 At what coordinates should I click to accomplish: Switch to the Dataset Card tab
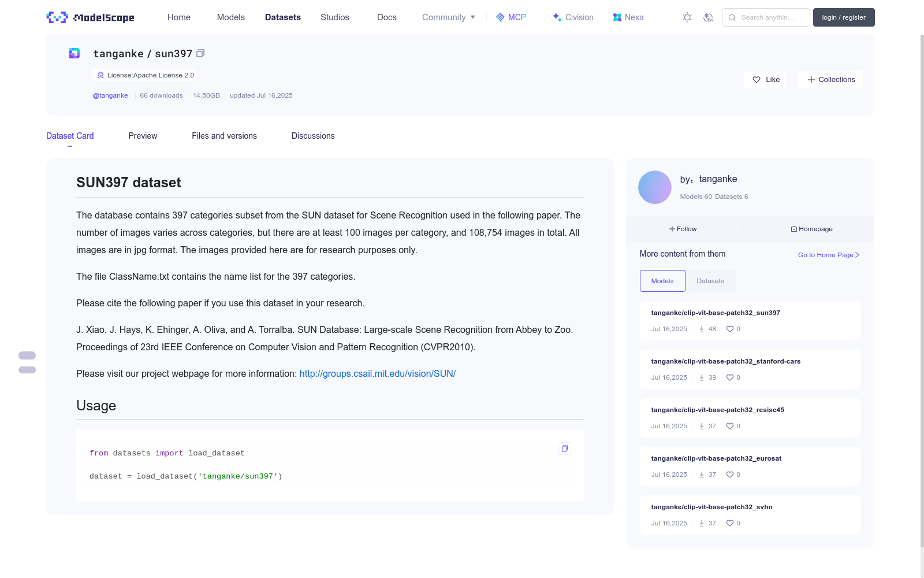70,136
